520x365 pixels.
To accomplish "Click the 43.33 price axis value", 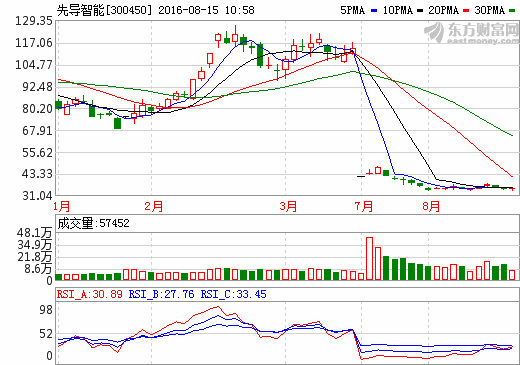I will [x=37, y=174].
